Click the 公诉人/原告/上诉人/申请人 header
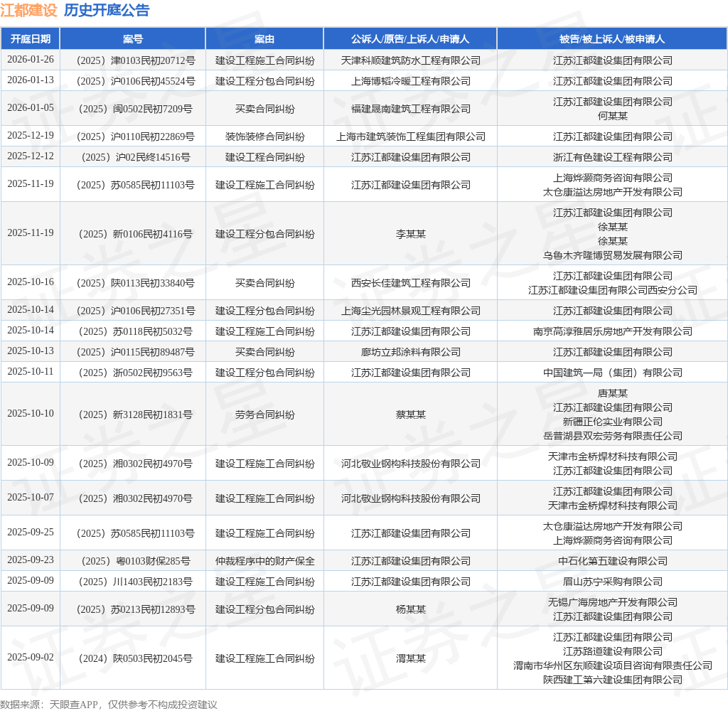Screen dimensions: 728x711 pyautogui.click(x=410, y=39)
